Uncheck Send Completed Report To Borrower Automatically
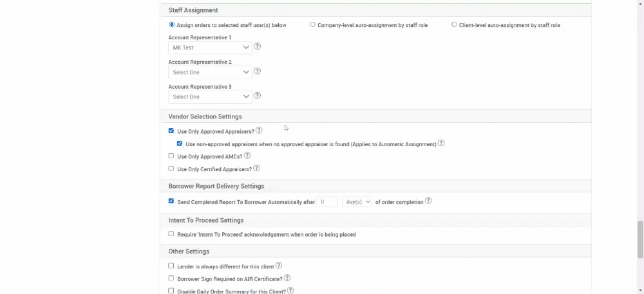 pos(171,201)
